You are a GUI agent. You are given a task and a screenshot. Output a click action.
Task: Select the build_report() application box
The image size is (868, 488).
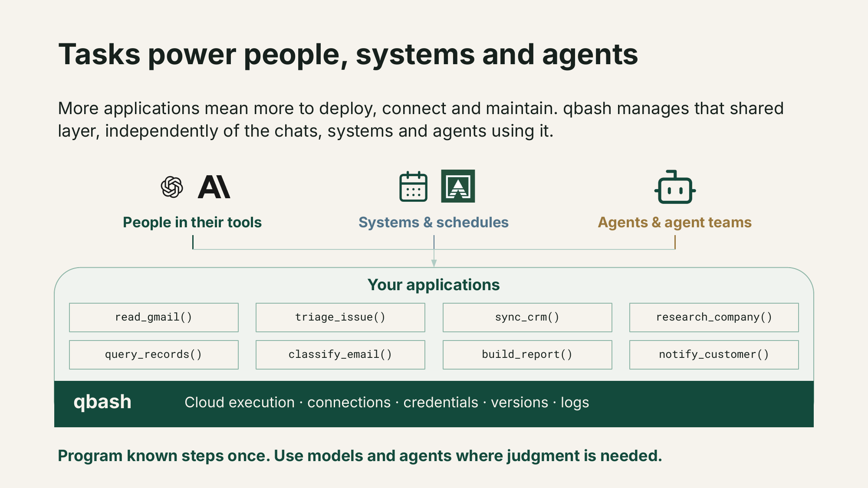[527, 355]
